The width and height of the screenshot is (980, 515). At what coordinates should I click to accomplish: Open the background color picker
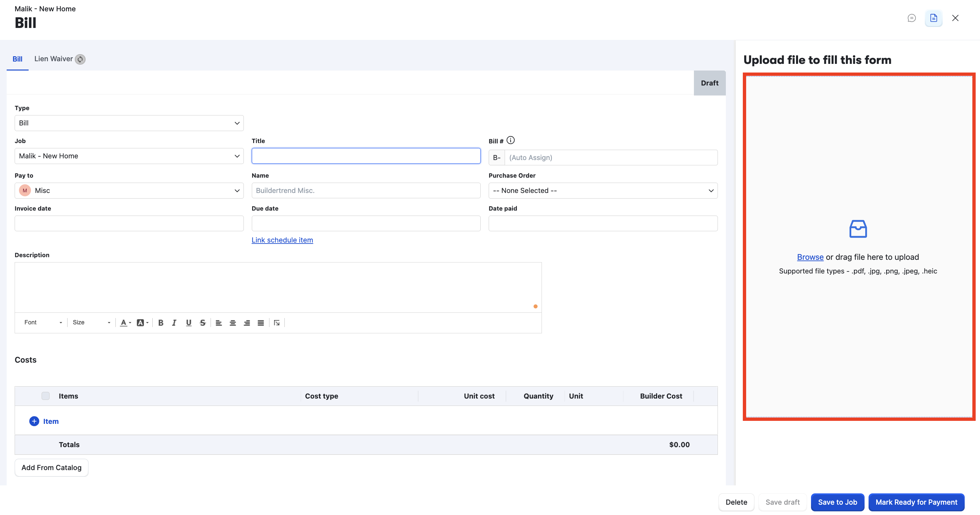pos(142,323)
